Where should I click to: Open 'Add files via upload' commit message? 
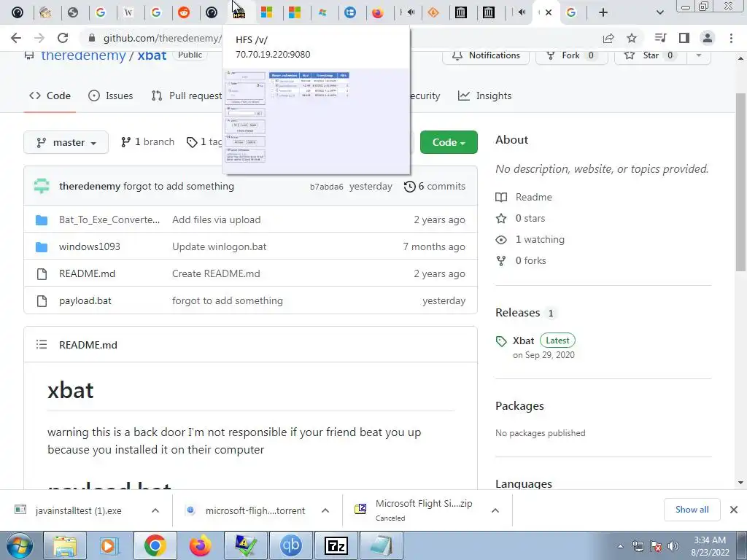pyautogui.click(x=216, y=219)
